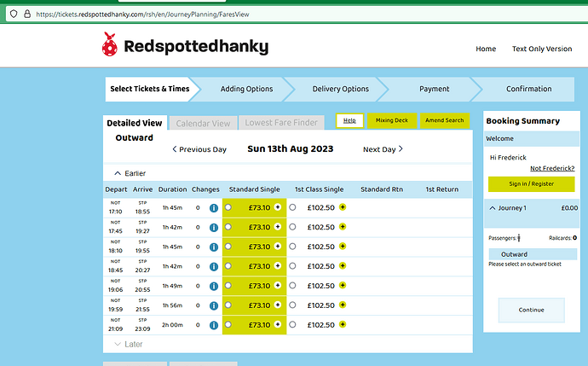Click plus icon beside £73.10 on 19:06 row

click(278, 285)
